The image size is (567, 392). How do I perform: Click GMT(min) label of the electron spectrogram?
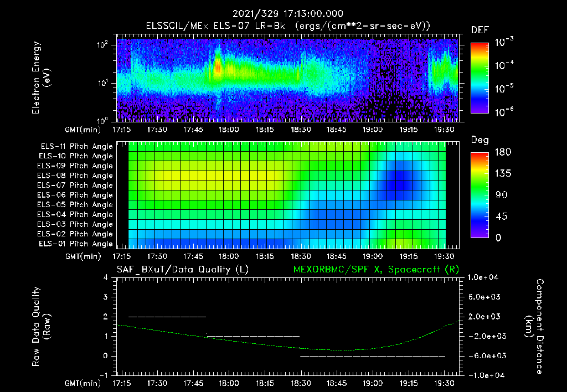[83, 130]
